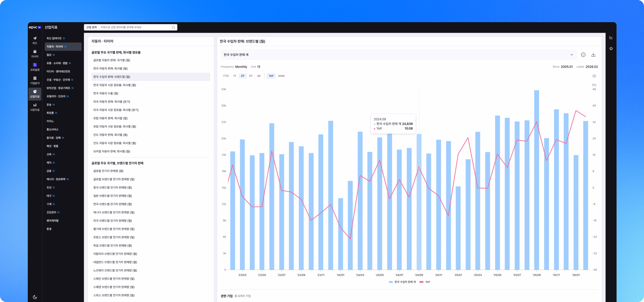Switch chart overlay to MoM
This screenshot has width=644, height=302.
[x=281, y=76]
